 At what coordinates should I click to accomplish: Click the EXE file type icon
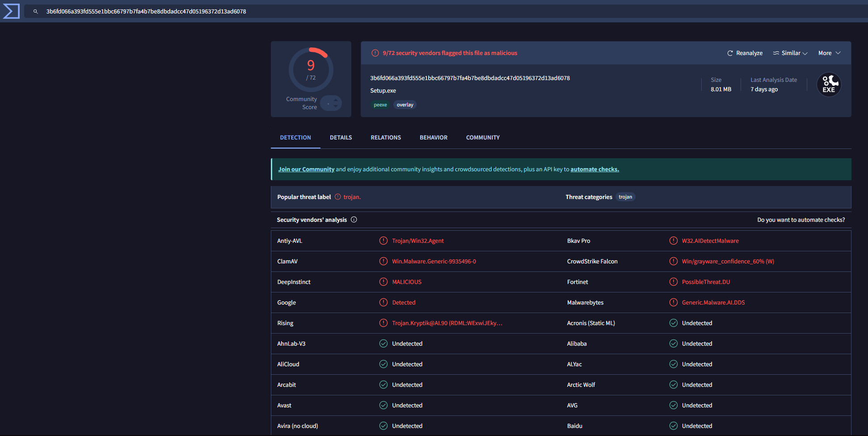829,85
